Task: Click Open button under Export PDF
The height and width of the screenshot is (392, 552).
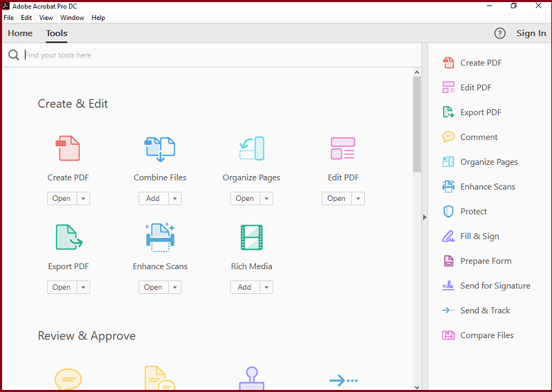Action: [x=62, y=287]
